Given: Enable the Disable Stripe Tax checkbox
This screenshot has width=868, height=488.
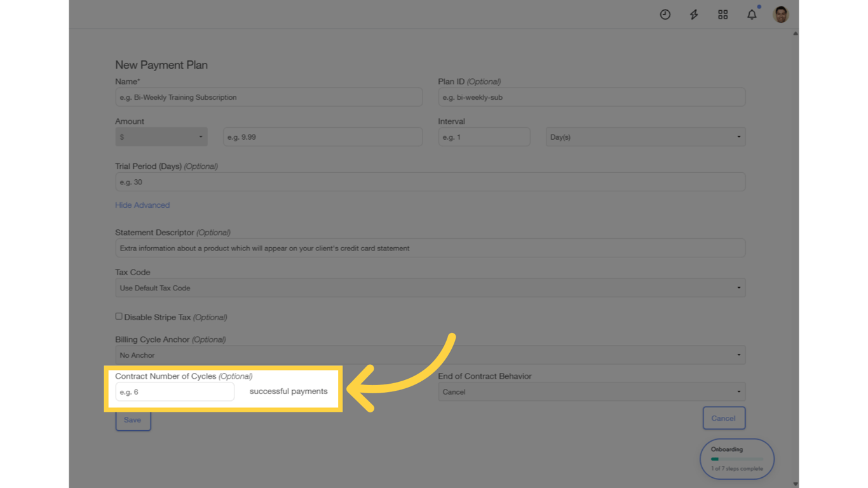Looking at the screenshot, I should coord(118,316).
